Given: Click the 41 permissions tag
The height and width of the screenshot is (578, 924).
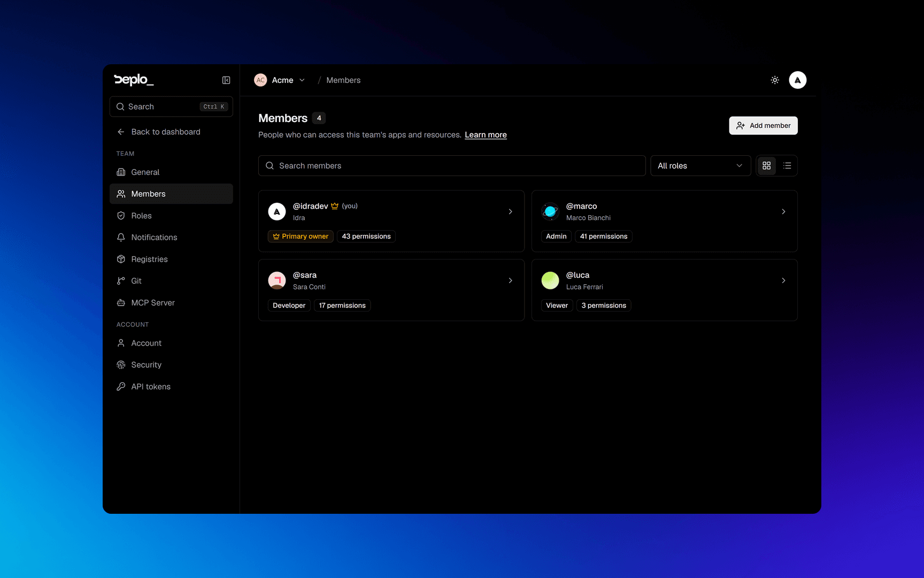Looking at the screenshot, I should coord(604,237).
